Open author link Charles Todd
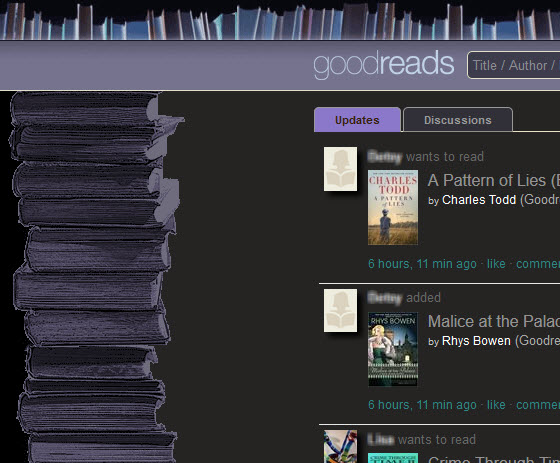This screenshot has height=463, width=560. click(479, 200)
